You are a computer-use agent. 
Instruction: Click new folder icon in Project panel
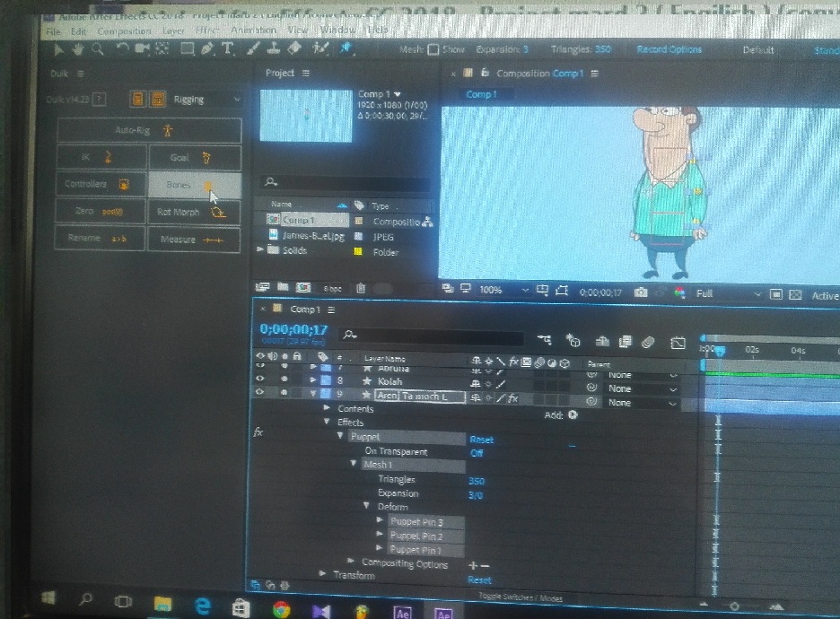(283, 288)
